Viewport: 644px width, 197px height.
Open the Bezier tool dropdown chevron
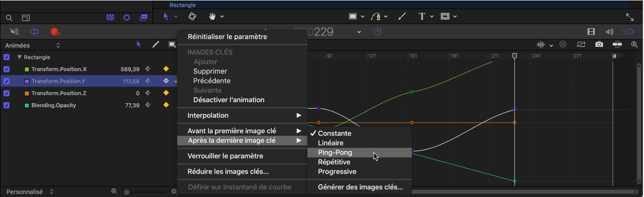click(x=386, y=17)
